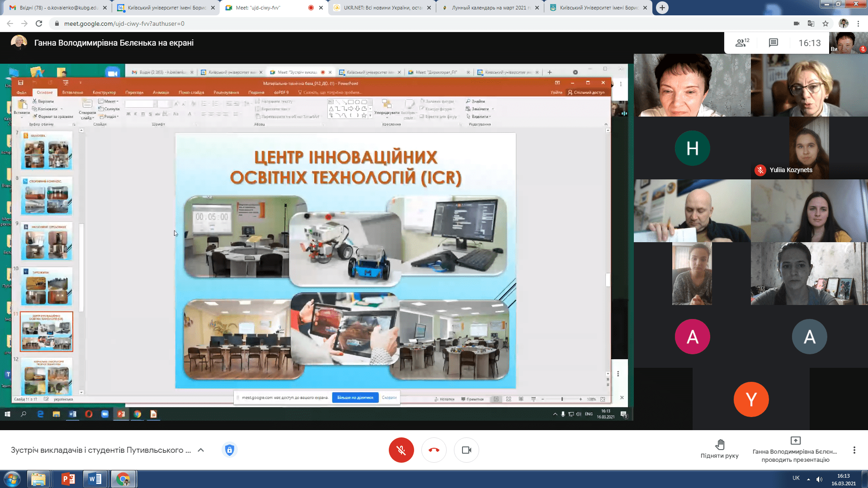
Task: Open more options three-dot menu
Action: click(x=854, y=450)
